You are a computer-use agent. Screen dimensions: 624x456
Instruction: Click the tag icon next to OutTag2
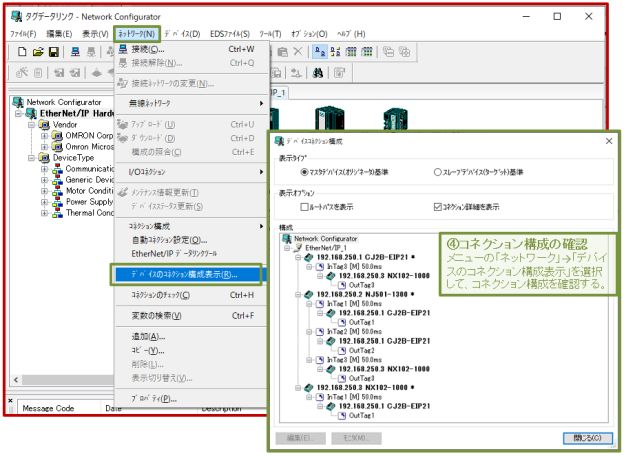tap(341, 351)
